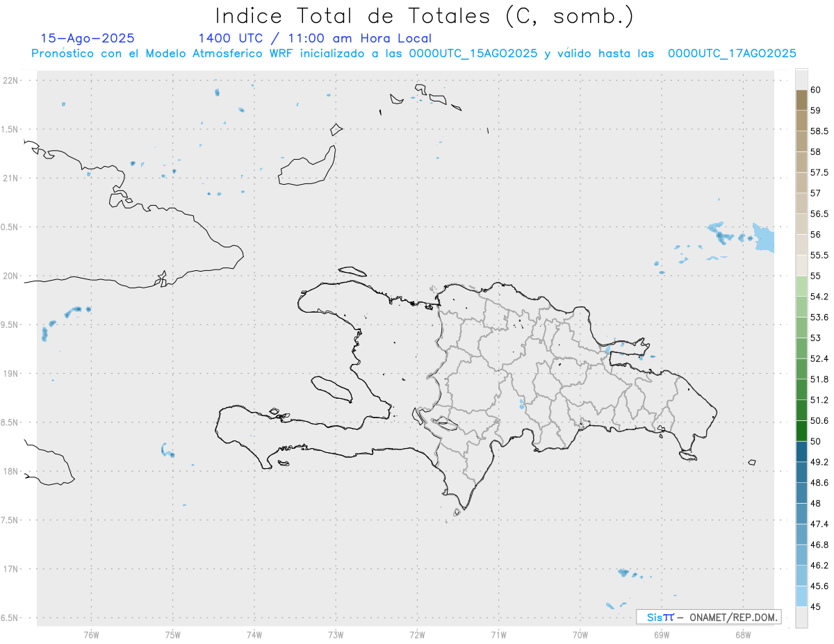834x644 pixels.
Task: Click the colorbar value "52.4"
Action: pyautogui.click(x=819, y=358)
